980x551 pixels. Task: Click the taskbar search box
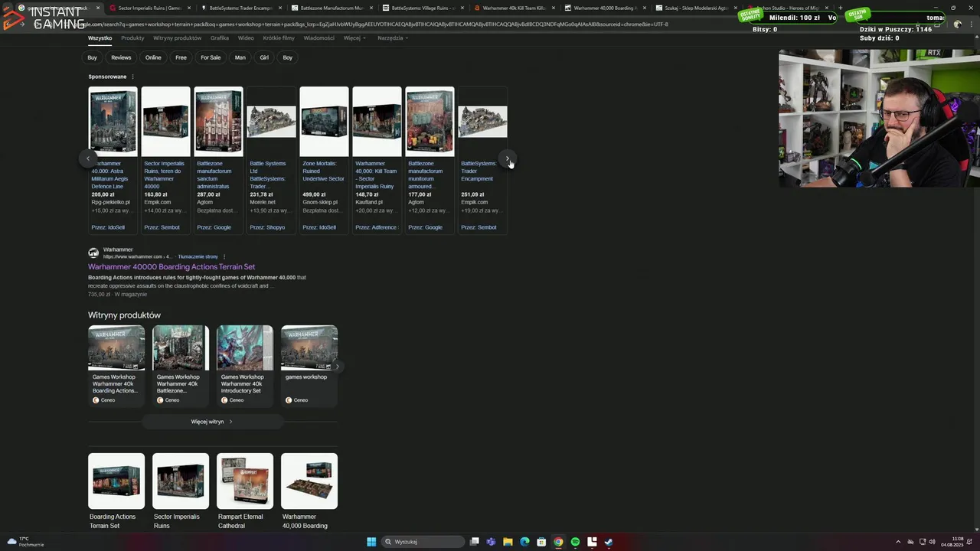[423, 542]
